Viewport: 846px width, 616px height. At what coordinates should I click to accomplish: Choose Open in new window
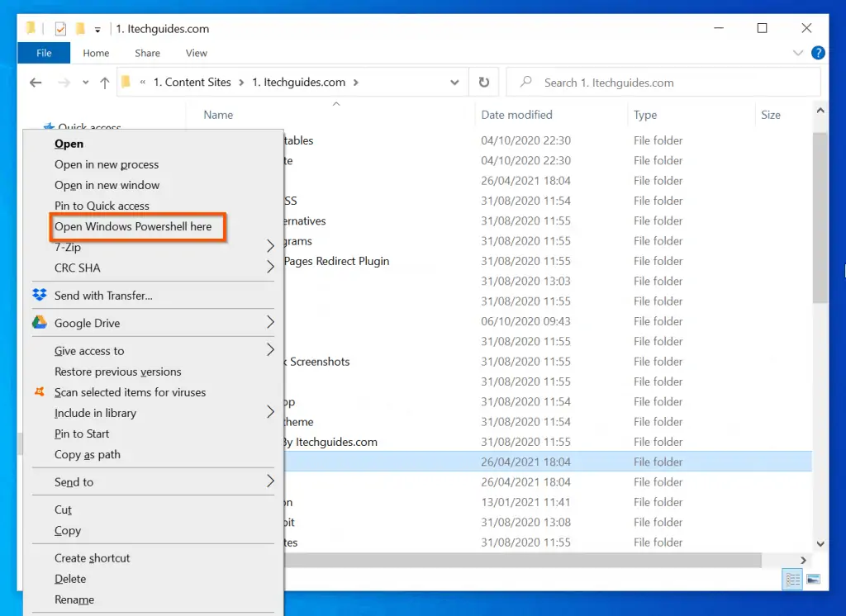[153, 185]
